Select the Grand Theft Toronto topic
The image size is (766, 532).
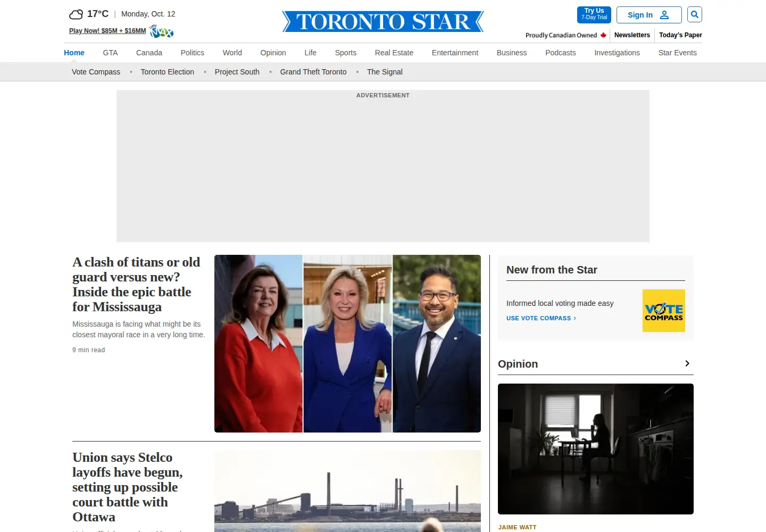pyautogui.click(x=313, y=72)
